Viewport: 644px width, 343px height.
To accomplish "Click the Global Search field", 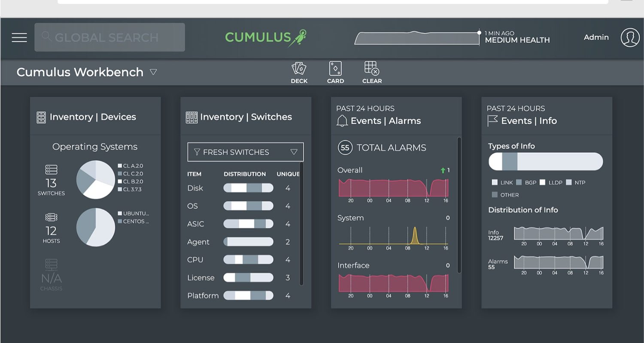I will pyautogui.click(x=110, y=37).
